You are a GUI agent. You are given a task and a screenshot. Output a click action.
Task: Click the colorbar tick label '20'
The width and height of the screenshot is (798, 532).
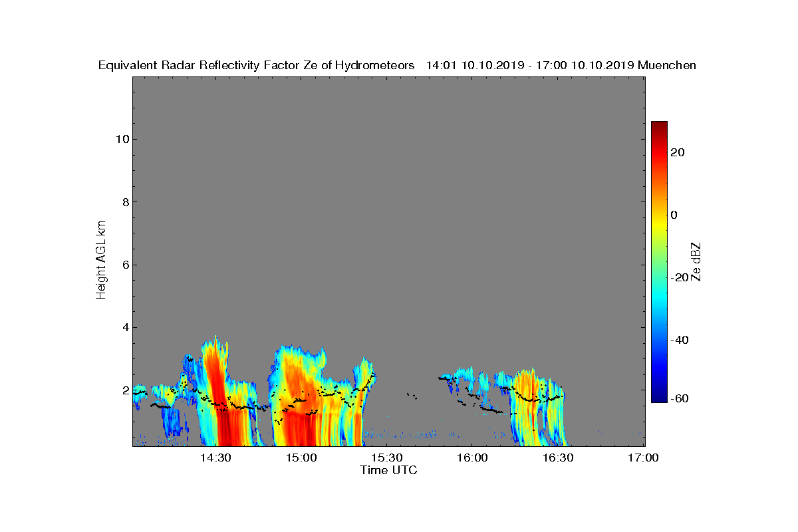click(678, 152)
